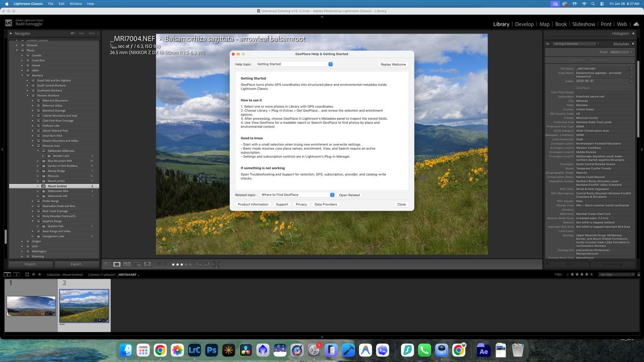Open Survey view icon in the toolbar

click(x=137, y=264)
